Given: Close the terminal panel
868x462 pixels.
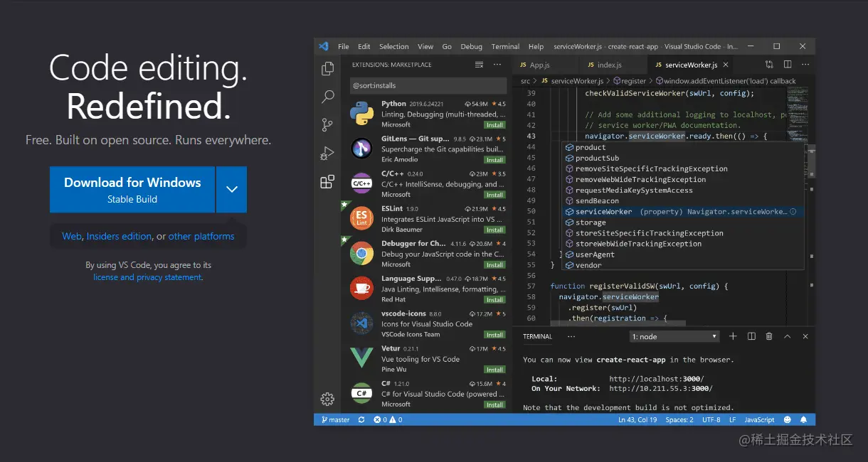Looking at the screenshot, I should click(x=805, y=336).
